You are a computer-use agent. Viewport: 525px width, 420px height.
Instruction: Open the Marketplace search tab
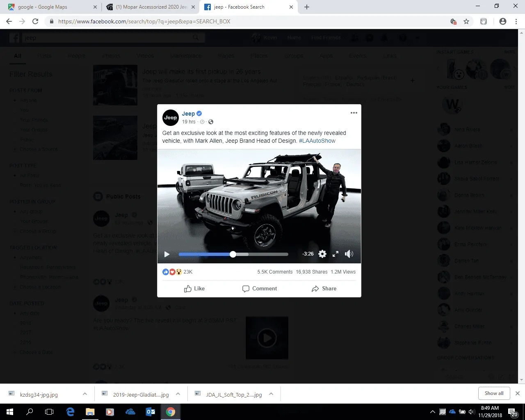pyautogui.click(x=186, y=56)
